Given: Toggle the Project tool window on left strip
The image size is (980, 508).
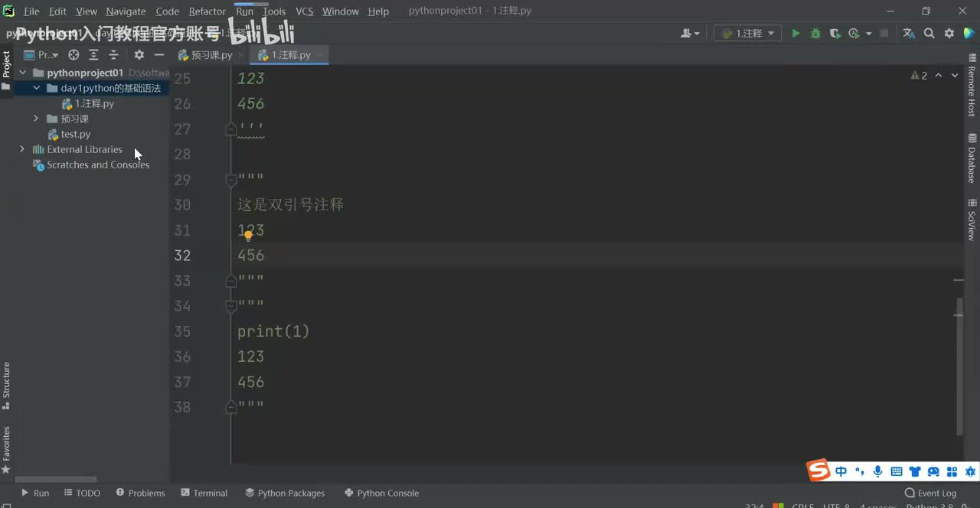Looking at the screenshot, I should tap(6, 64).
